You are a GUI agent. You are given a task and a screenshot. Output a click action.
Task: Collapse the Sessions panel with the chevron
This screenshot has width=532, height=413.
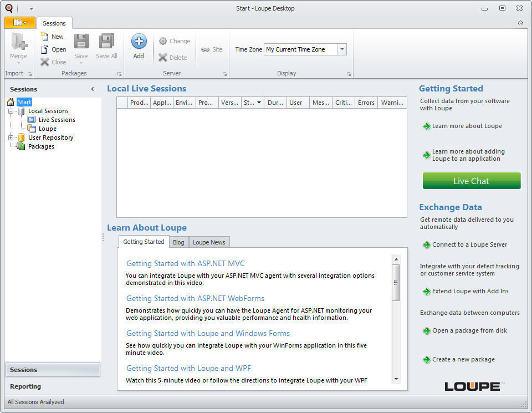click(93, 89)
